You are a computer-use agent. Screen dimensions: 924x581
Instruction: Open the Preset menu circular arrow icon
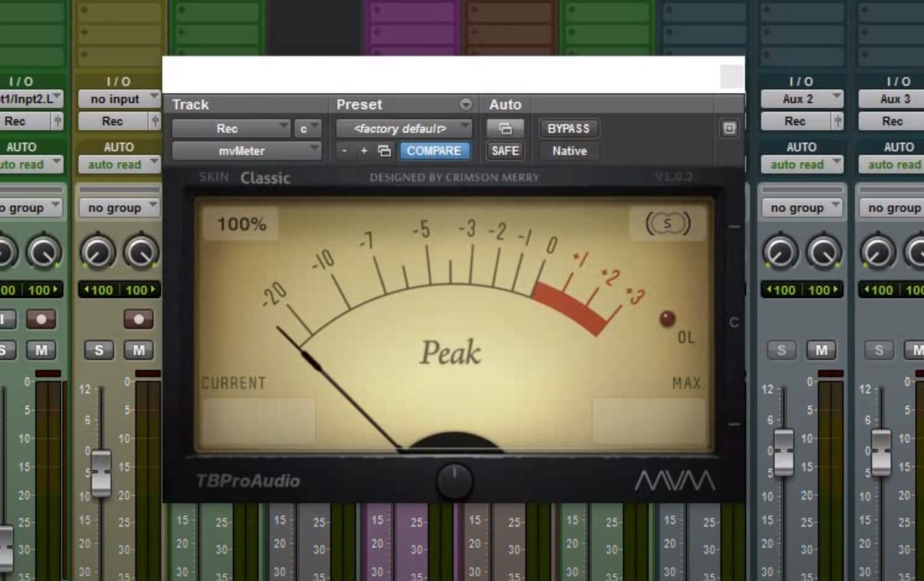click(x=466, y=104)
